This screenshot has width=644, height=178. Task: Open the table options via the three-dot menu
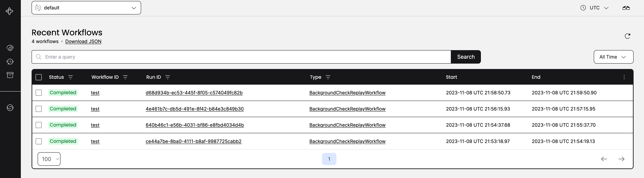(x=624, y=77)
